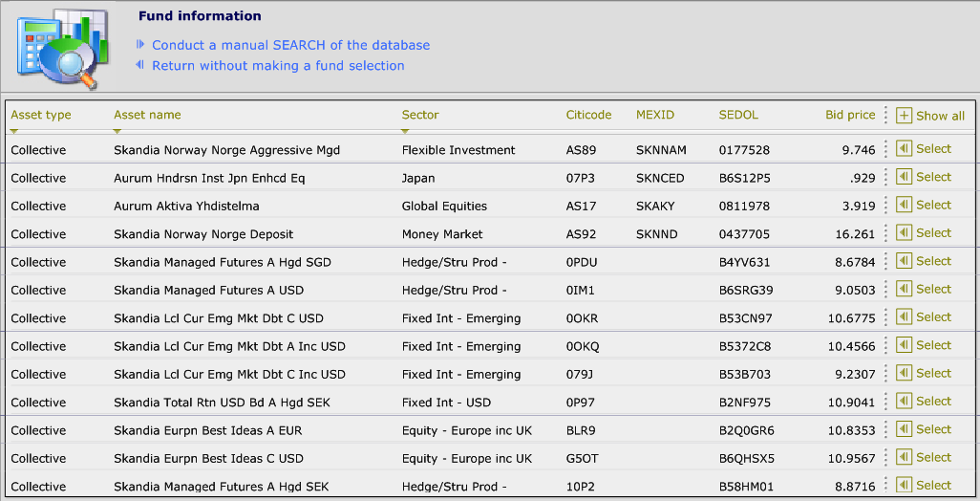This screenshot has width=980, height=501.
Task: Open Conduct a manual SEARCH of the database
Action: click(290, 45)
